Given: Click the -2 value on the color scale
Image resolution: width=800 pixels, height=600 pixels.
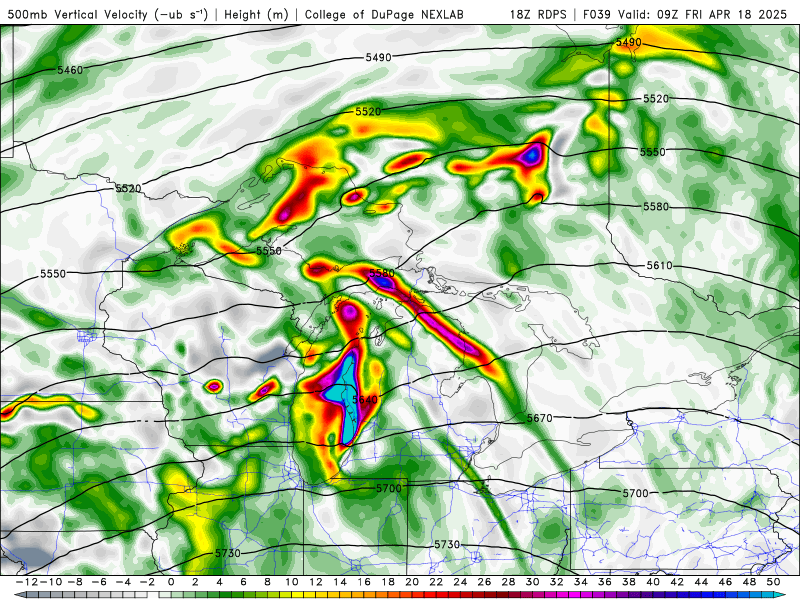Looking at the screenshot, I should [x=147, y=582].
